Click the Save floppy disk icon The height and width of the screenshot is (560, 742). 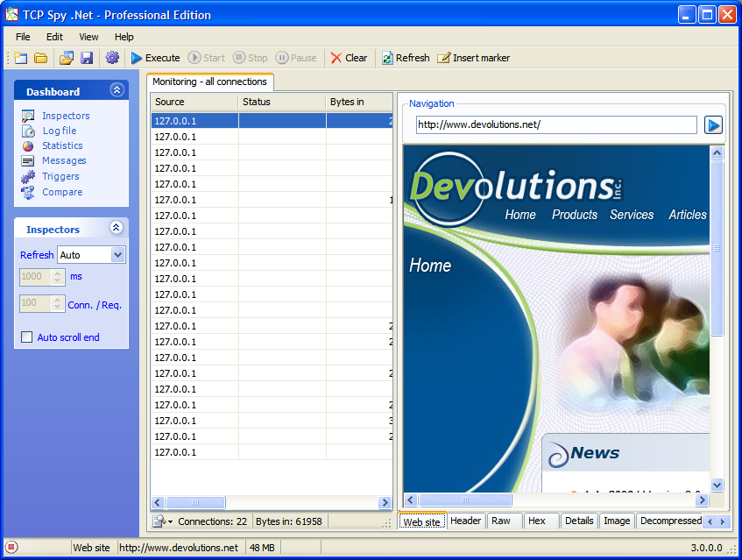(87, 58)
